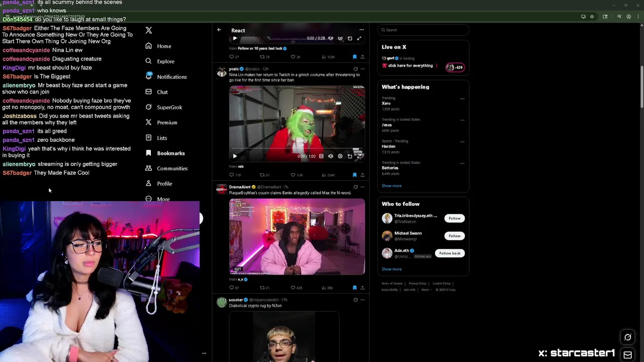Open Chat in the sidebar

[156, 92]
